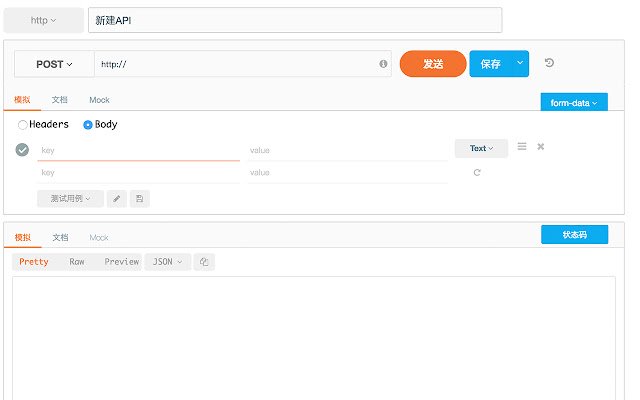
Task: Select the Preview response view
Action: point(122,262)
